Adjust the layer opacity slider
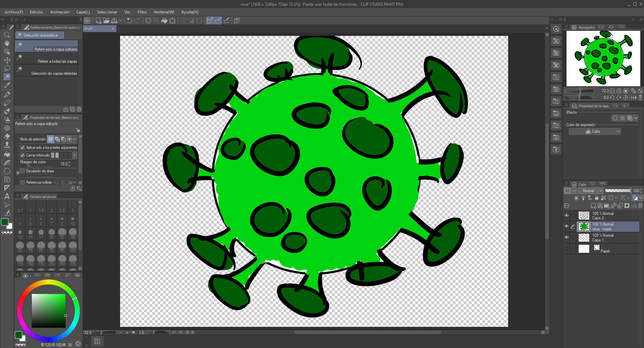The height and width of the screenshot is (348, 644). [x=618, y=190]
